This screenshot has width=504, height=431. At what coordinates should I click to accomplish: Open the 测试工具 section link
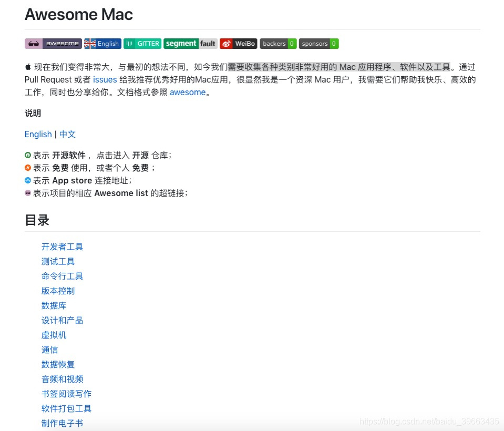(x=58, y=261)
